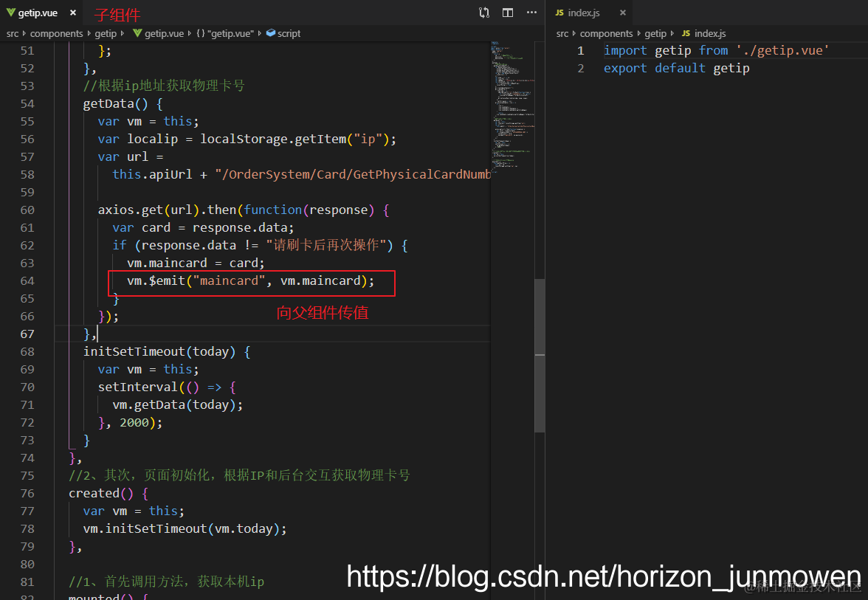Image resolution: width=868 pixels, height=600 pixels.
Task: Close the index.js tab
Action: click(623, 12)
